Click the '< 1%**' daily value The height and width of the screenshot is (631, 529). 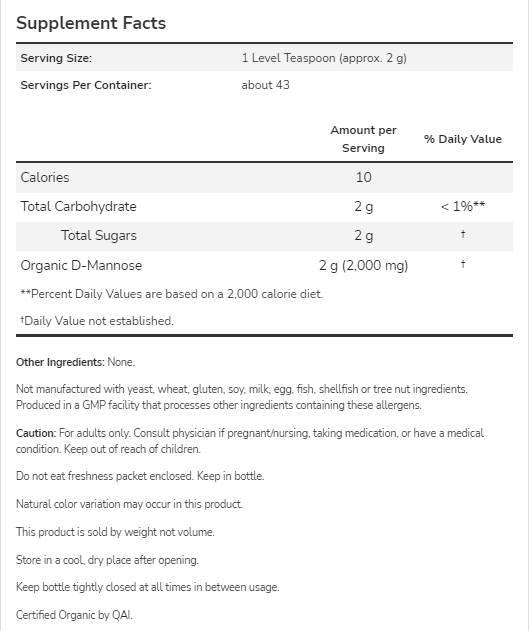(x=463, y=206)
